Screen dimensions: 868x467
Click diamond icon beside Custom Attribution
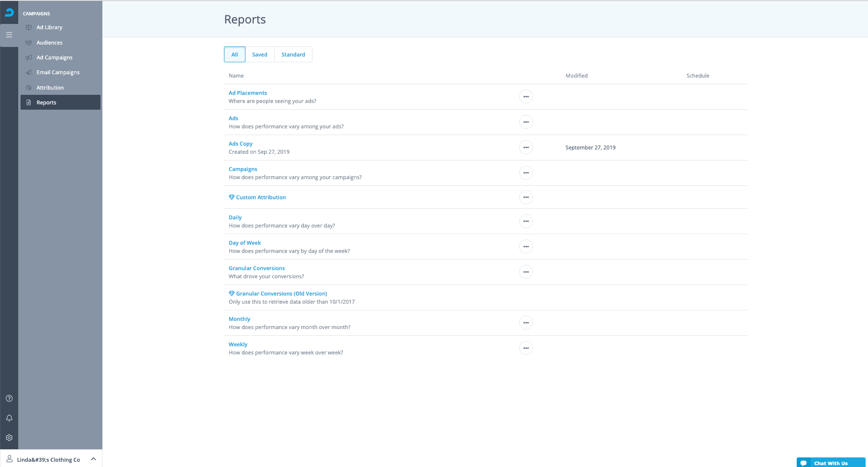tap(232, 197)
